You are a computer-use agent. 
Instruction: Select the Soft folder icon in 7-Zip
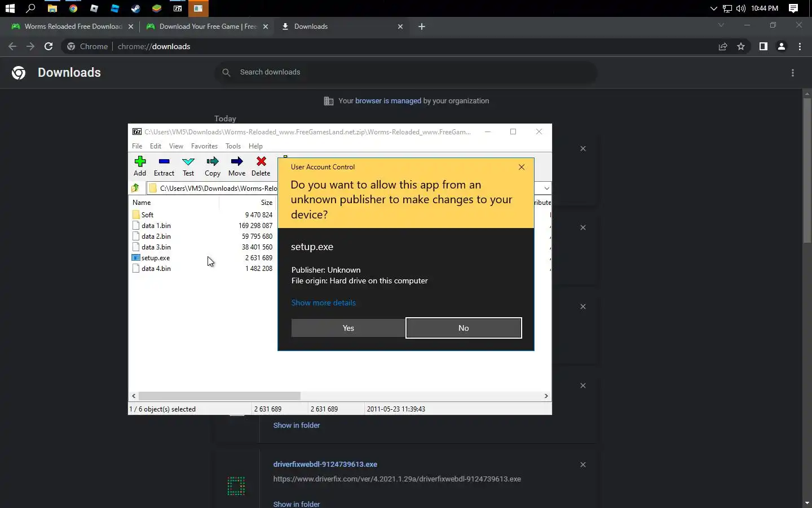tap(136, 215)
